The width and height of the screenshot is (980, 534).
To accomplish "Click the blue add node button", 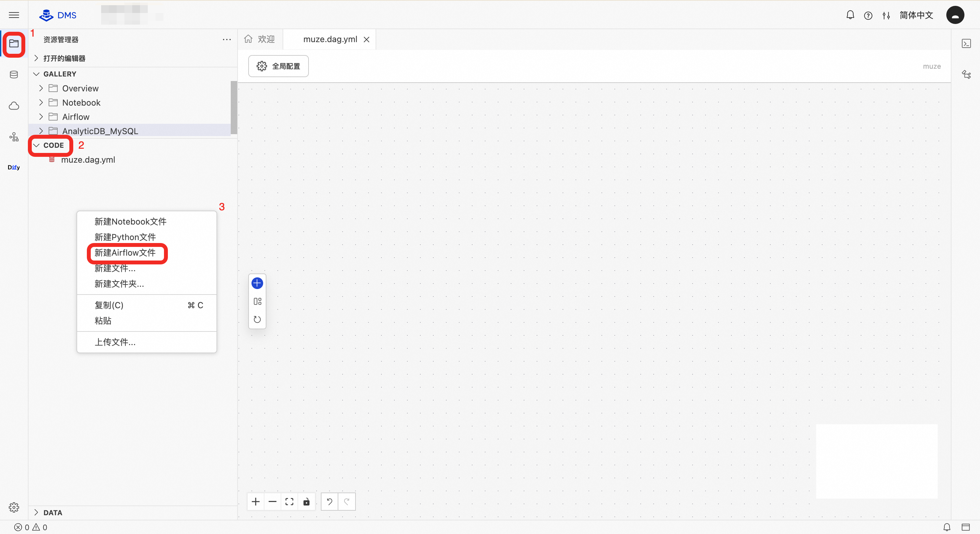I will [x=257, y=283].
